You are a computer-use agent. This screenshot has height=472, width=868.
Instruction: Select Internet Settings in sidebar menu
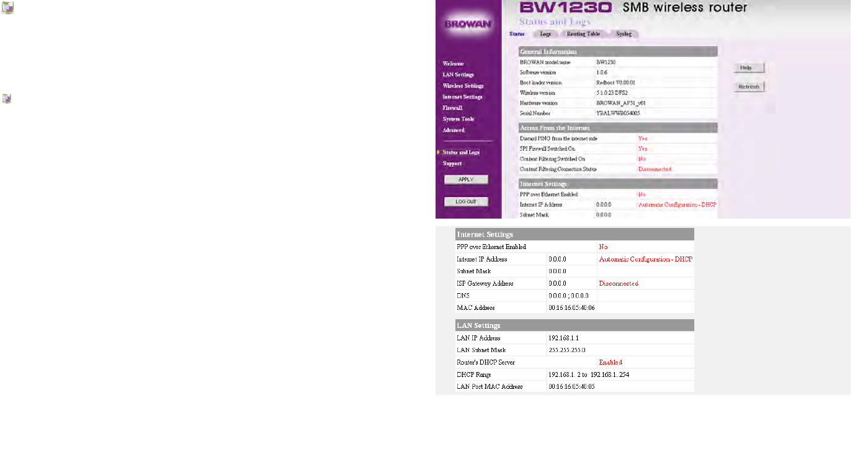click(462, 98)
